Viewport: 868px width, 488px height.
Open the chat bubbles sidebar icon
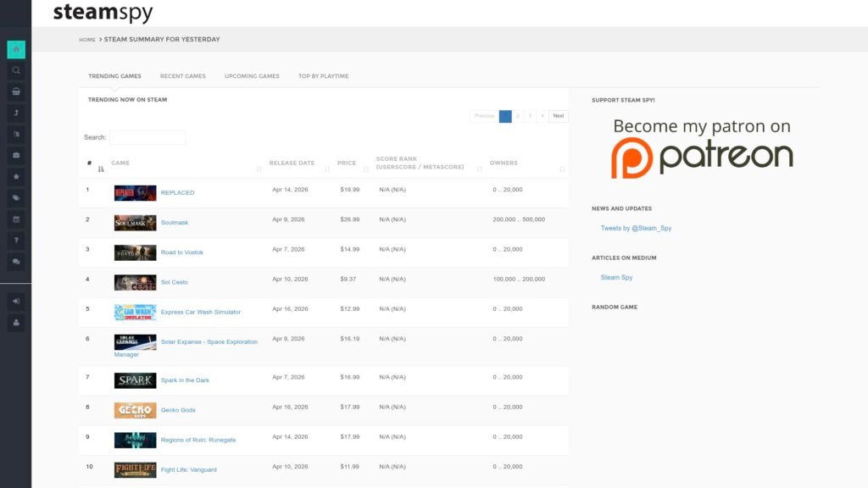[16, 262]
